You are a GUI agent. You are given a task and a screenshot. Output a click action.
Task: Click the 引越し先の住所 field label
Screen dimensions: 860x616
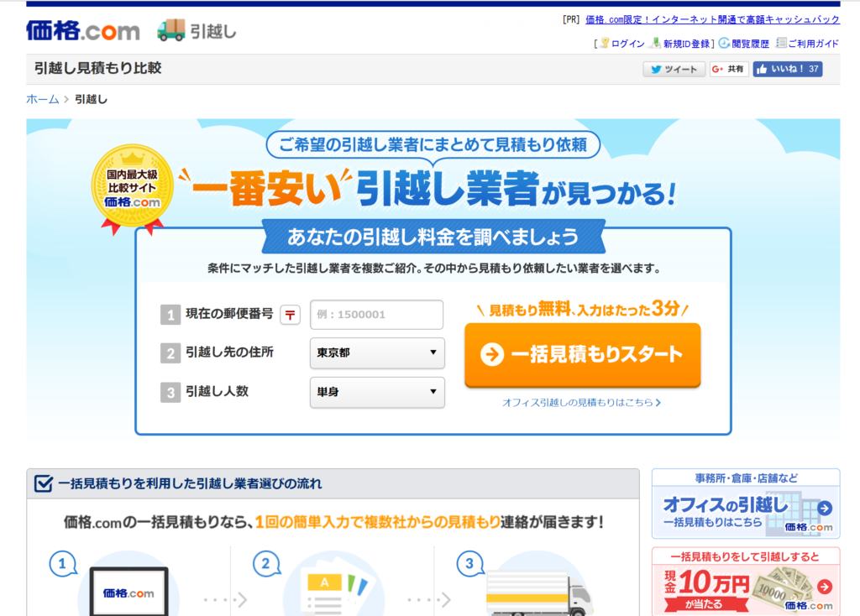click(229, 352)
